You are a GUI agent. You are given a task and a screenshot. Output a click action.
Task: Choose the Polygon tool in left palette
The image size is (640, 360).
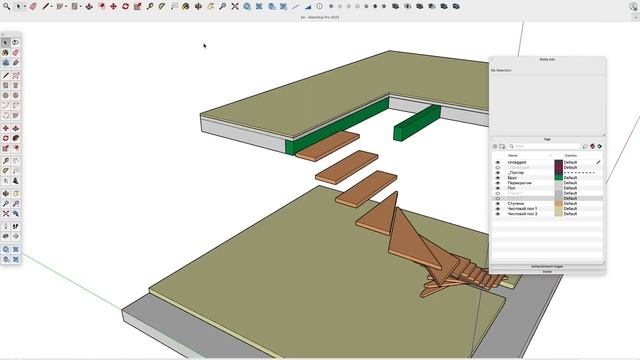click(x=16, y=95)
